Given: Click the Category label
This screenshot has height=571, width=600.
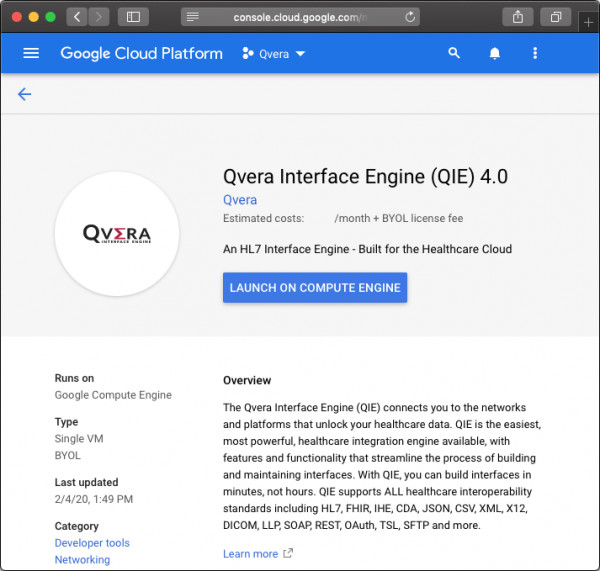Looking at the screenshot, I should coord(77,526).
